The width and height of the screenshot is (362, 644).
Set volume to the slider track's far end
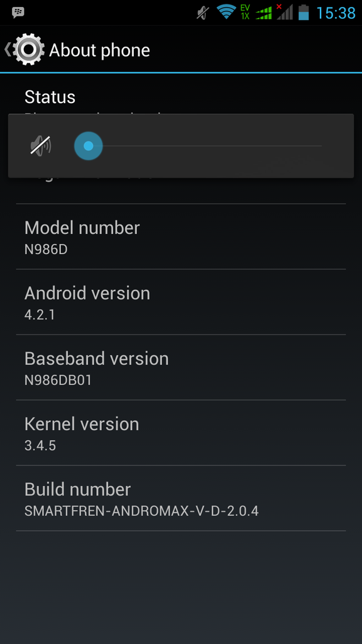point(321,146)
